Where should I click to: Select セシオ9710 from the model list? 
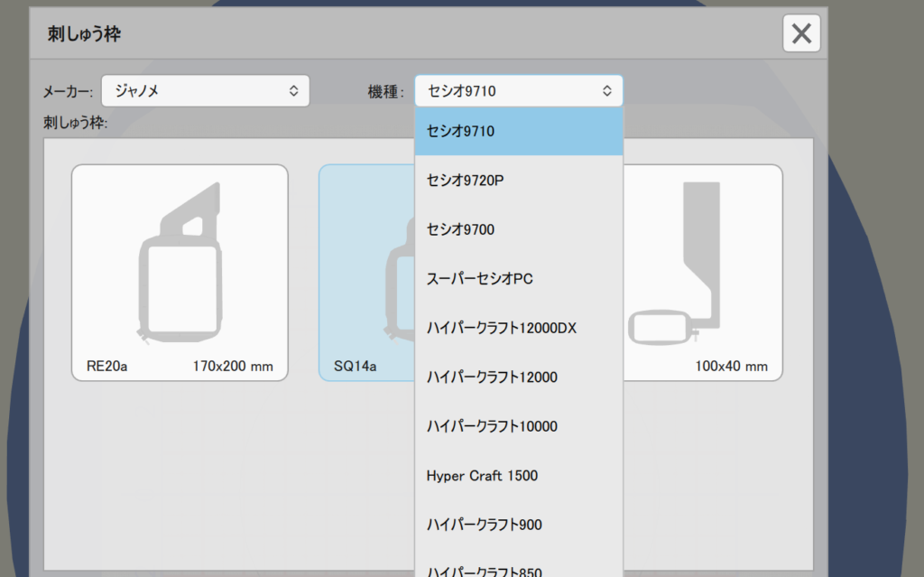(519, 132)
